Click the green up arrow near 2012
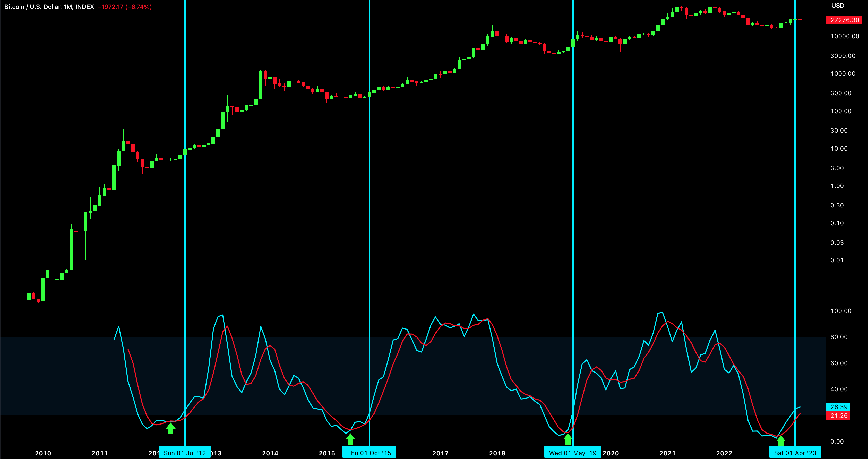Image resolution: width=868 pixels, height=459 pixels. [x=171, y=428]
